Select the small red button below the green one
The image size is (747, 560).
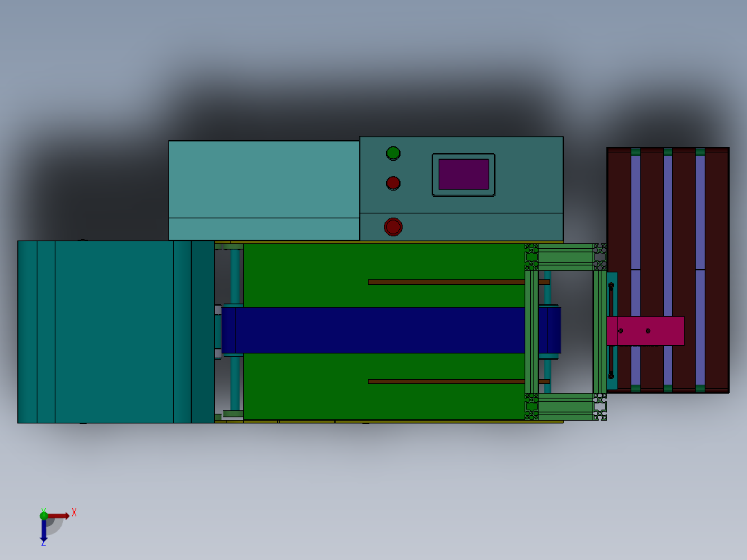pos(393,183)
